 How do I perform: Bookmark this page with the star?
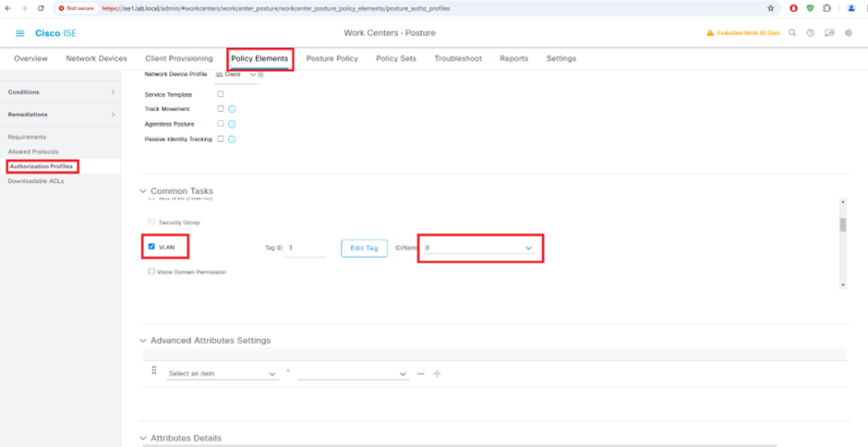tap(770, 8)
